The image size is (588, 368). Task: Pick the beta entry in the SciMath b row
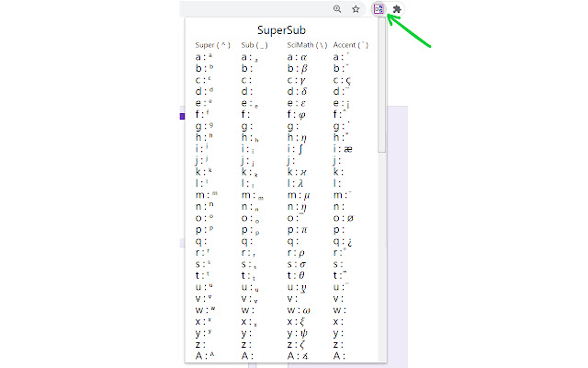[x=304, y=69]
